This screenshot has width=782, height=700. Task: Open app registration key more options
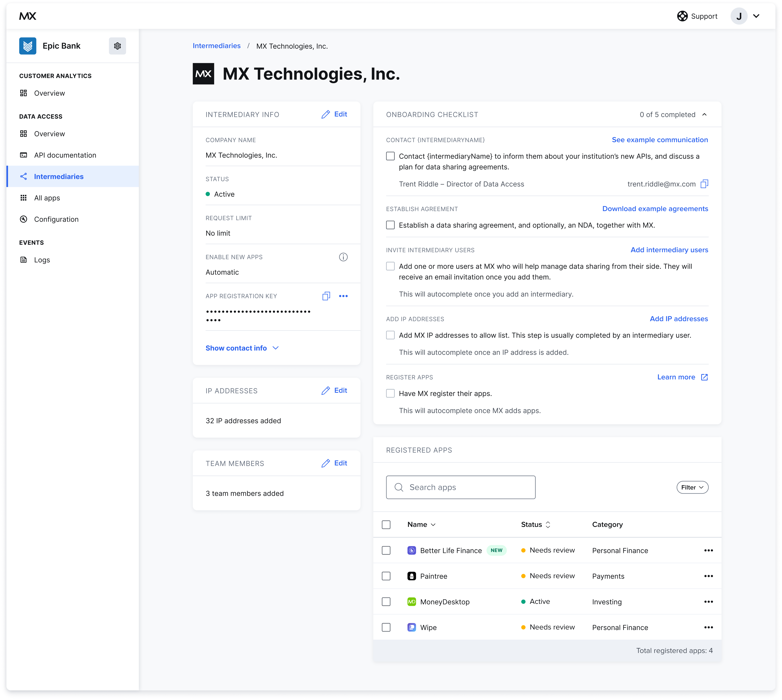343,296
